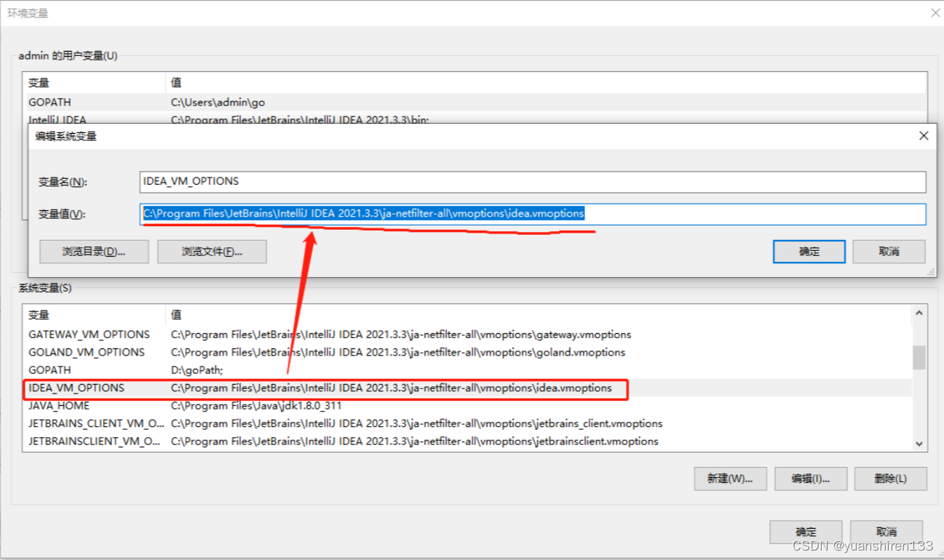
Task: Click the gateway.vmoptions path value
Action: click(401, 335)
